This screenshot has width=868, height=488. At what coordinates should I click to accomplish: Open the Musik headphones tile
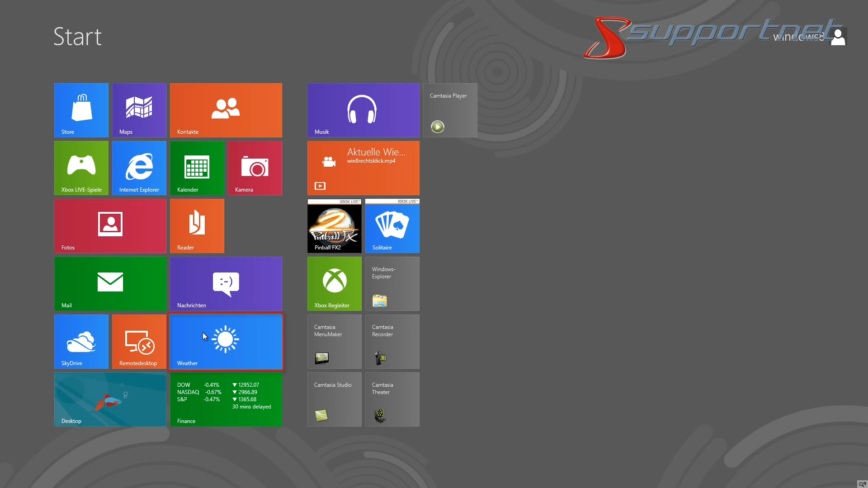[363, 110]
